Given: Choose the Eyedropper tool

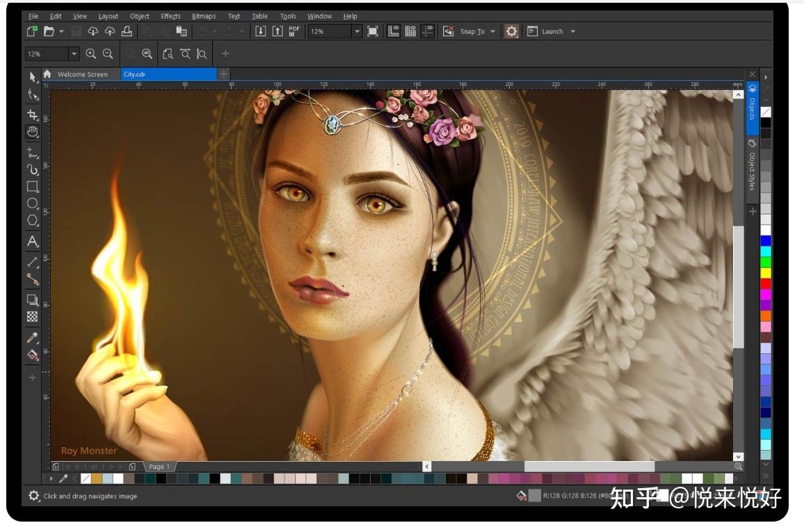Looking at the screenshot, I should (x=32, y=339).
